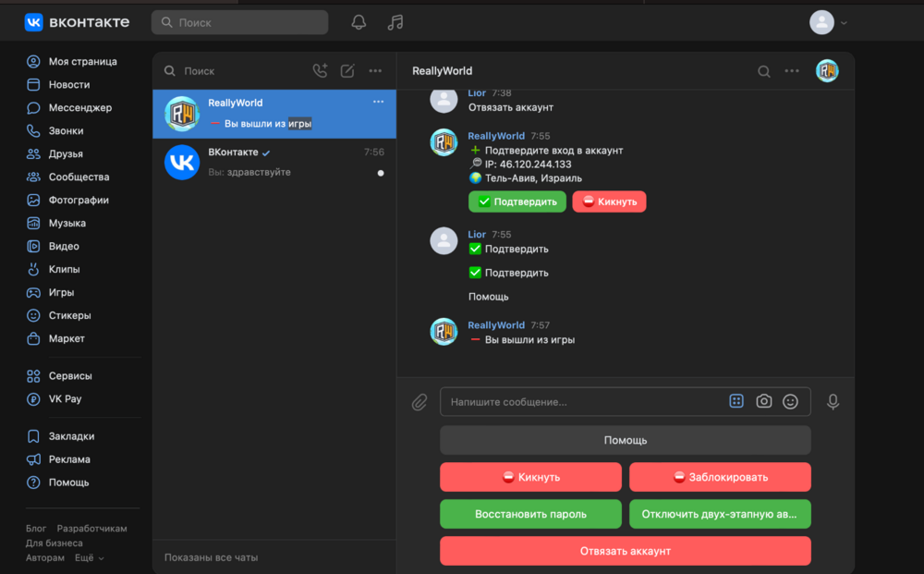924x574 pixels.
Task: Open the Разработчикам footer link
Action: [91, 529]
